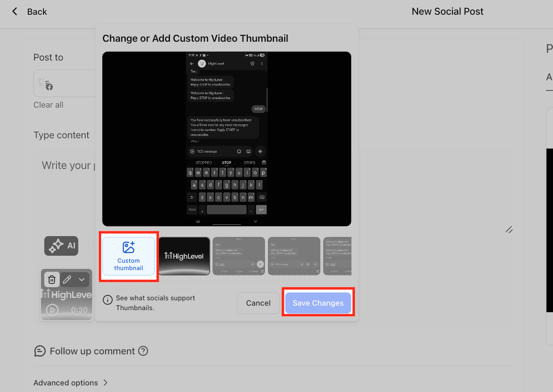Open the Follow up comment help tooltip
This screenshot has height=392, width=553.
pos(143,351)
